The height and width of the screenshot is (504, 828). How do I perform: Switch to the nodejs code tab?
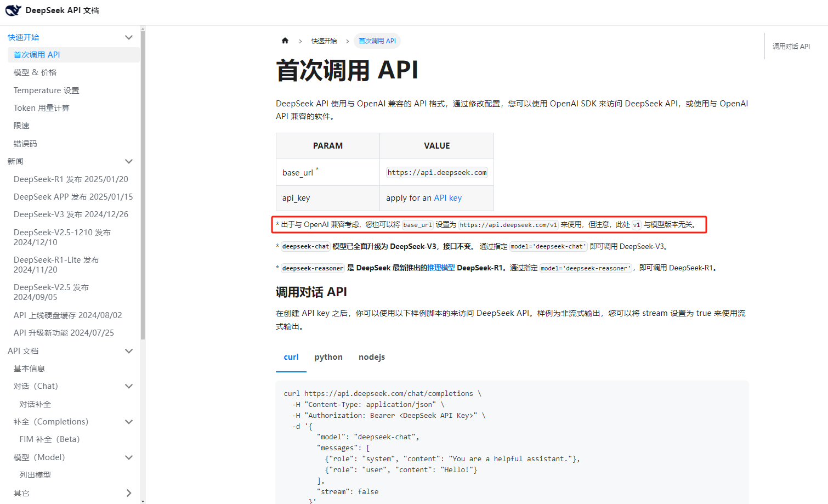pos(371,357)
